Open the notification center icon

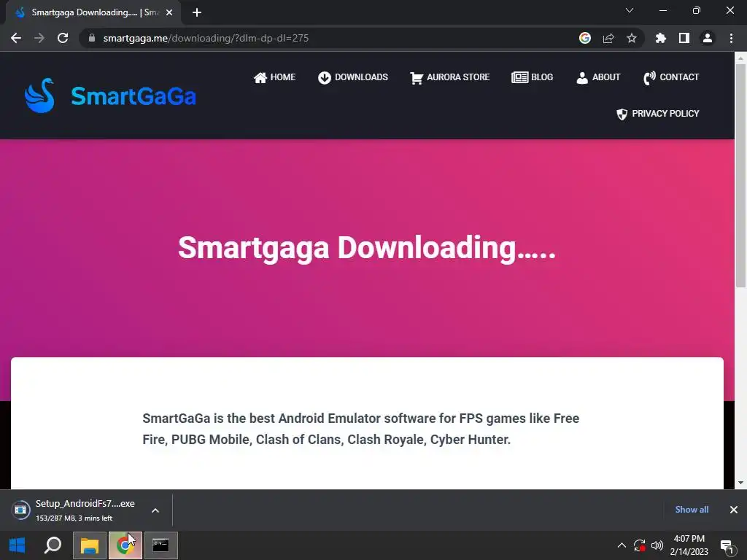pyautogui.click(x=727, y=546)
